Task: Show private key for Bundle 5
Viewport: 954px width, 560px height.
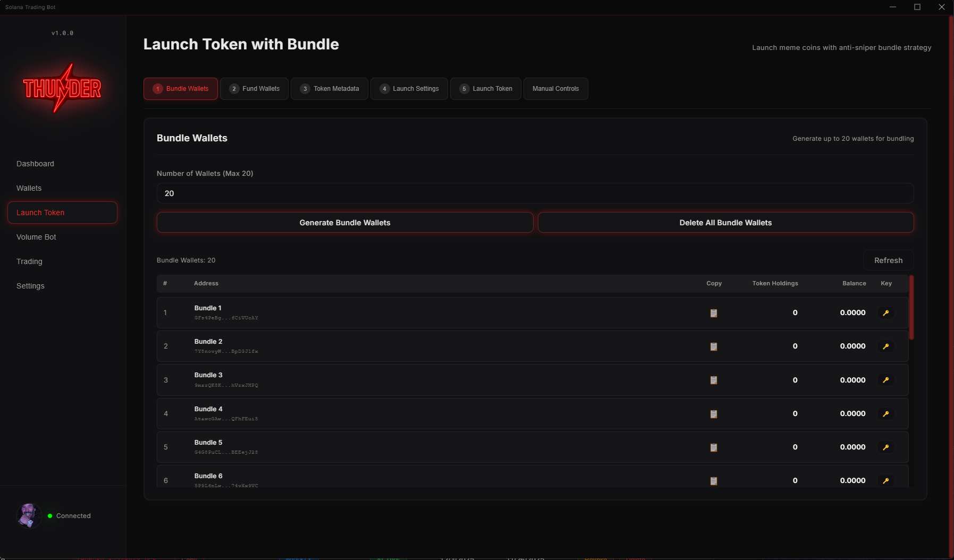Action: pyautogui.click(x=886, y=447)
